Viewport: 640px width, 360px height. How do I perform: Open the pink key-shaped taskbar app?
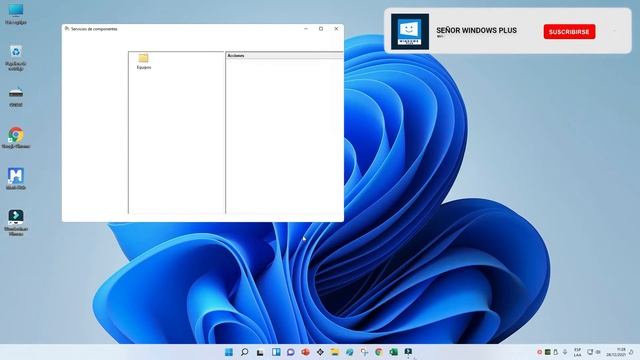point(364,352)
